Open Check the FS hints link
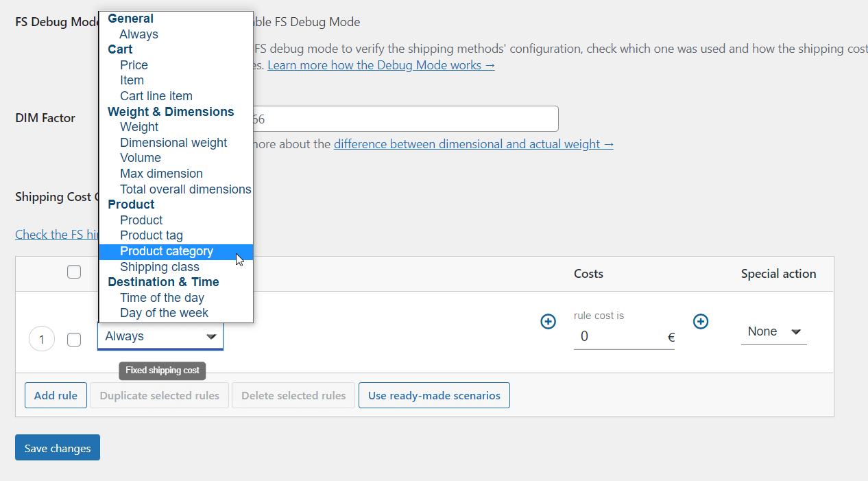 coord(58,235)
